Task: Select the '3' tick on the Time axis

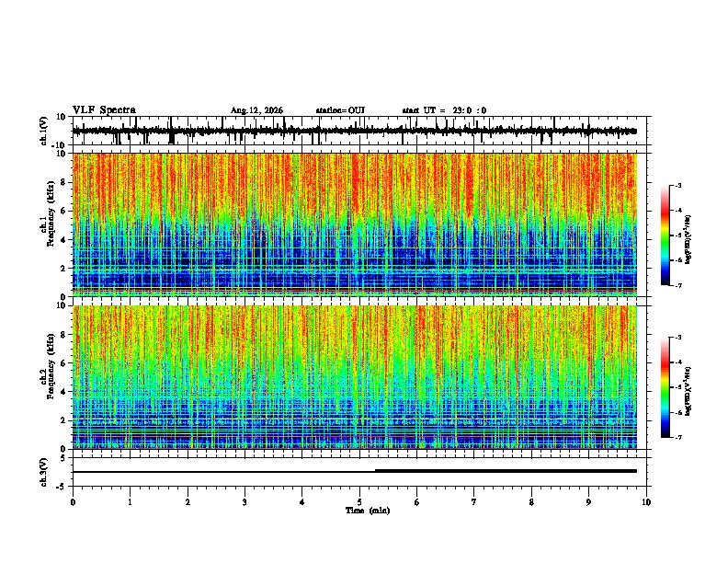Action: (245, 502)
